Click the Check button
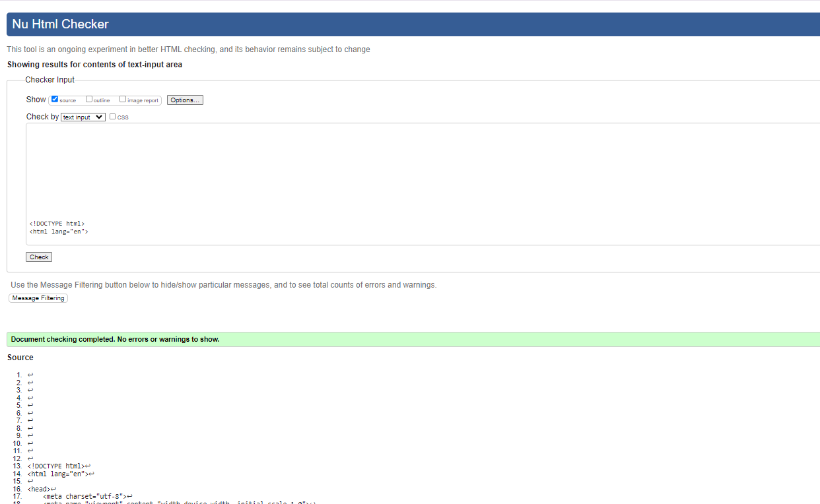The image size is (820, 504). pyautogui.click(x=39, y=257)
